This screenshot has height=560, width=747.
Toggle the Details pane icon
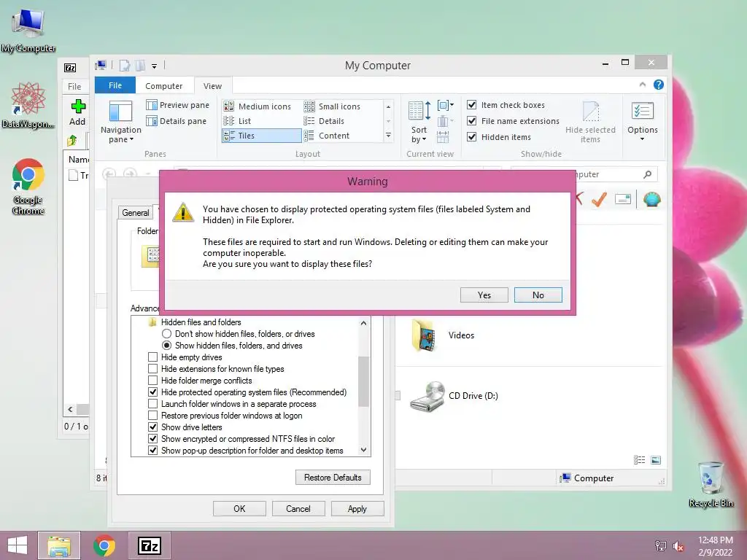point(152,121)
